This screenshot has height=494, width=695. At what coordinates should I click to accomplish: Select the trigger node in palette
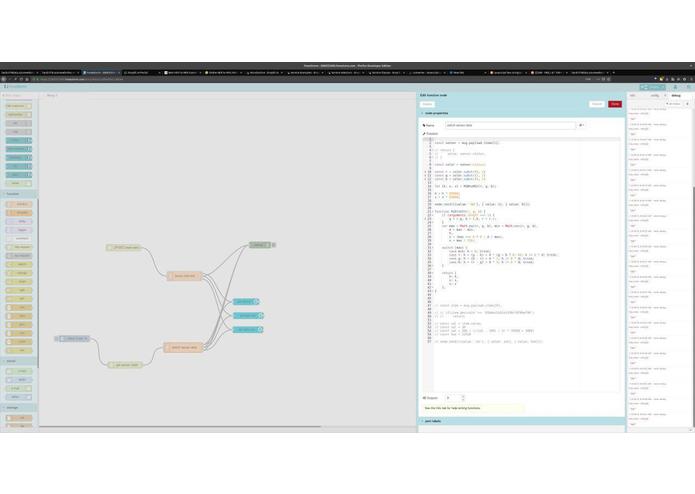19,230
